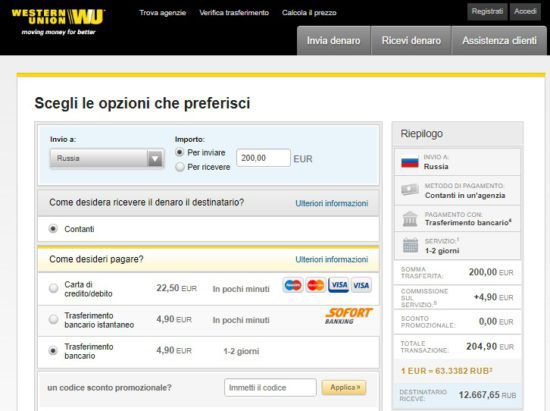This screenshot has width=550, height=411.
Task: Select the Contanti radio button
Action: click(x=53, y=229)
